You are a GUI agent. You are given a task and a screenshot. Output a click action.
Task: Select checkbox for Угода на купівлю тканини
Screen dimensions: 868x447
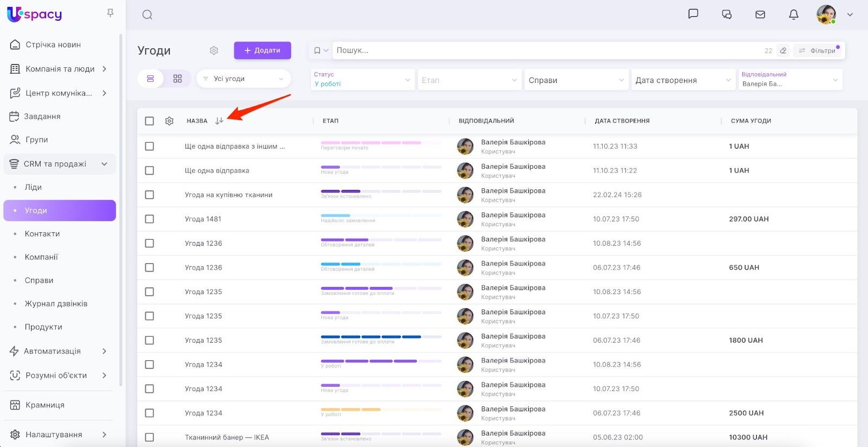(x=150, y=195)
